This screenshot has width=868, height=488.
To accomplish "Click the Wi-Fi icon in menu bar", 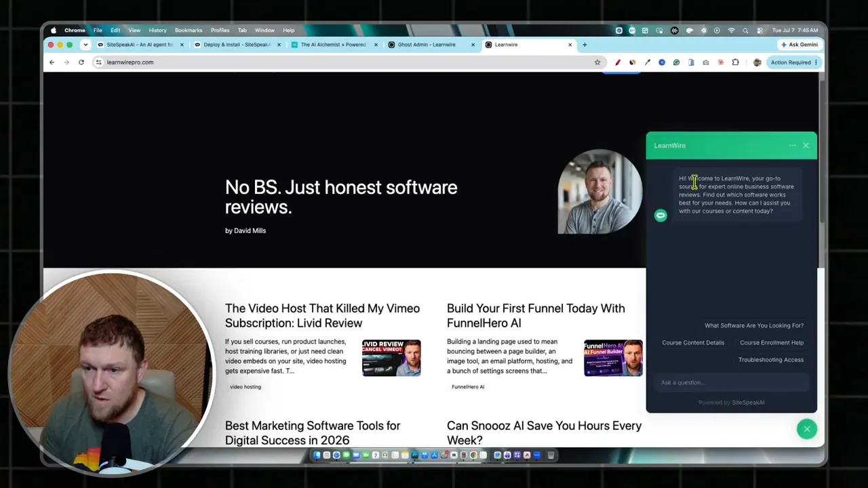I will point(731,30).
